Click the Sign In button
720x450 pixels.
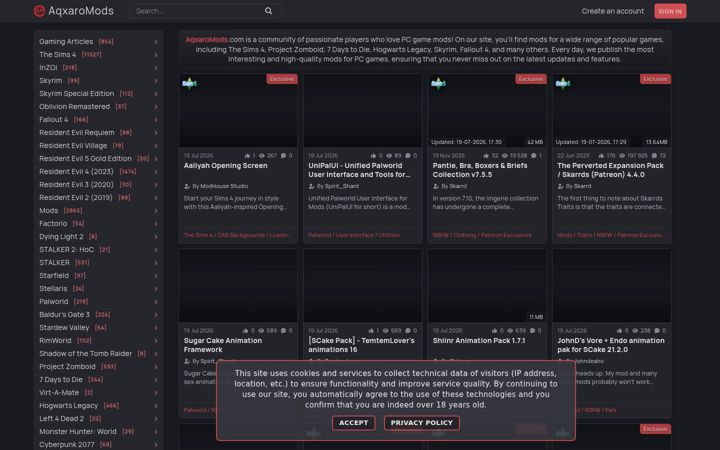coord(670,11)
